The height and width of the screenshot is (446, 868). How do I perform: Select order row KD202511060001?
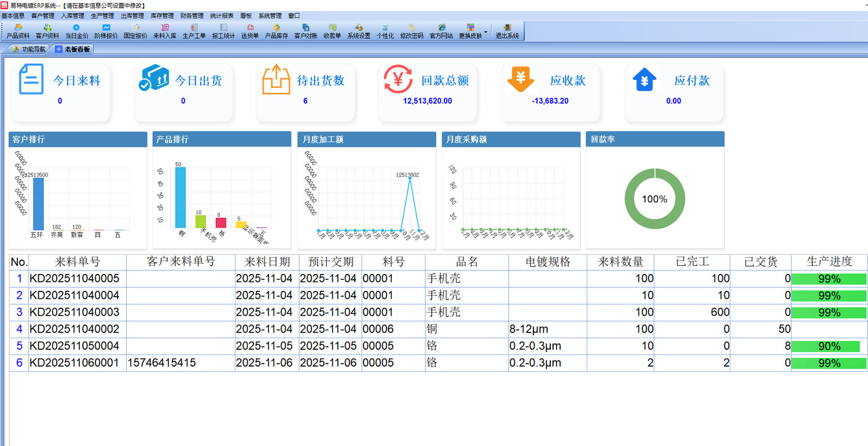click(x=75, y=363)
